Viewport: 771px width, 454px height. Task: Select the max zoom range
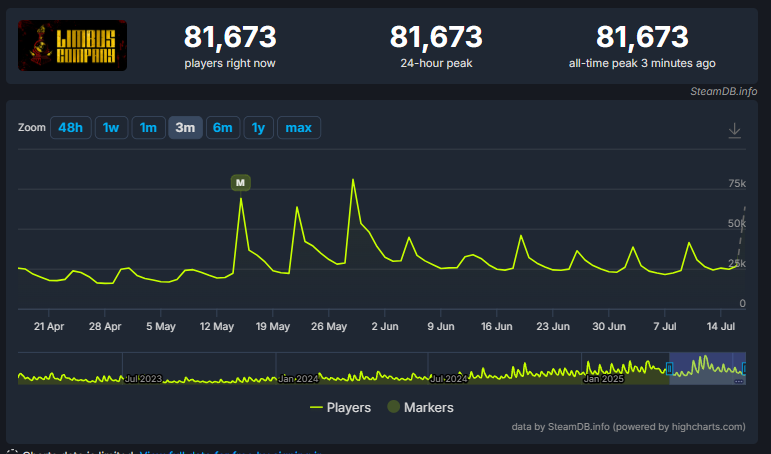coord(299,128)
